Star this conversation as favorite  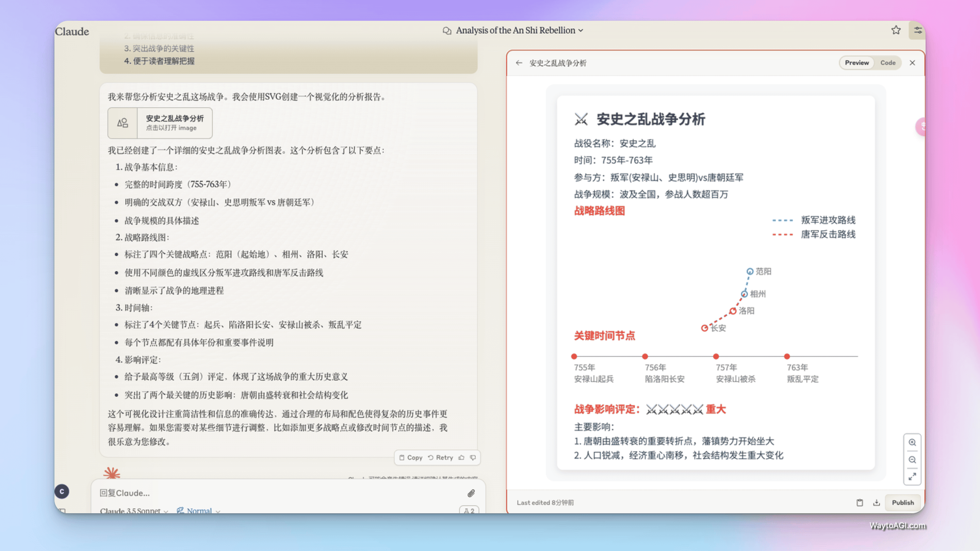(x=896, y=30)
